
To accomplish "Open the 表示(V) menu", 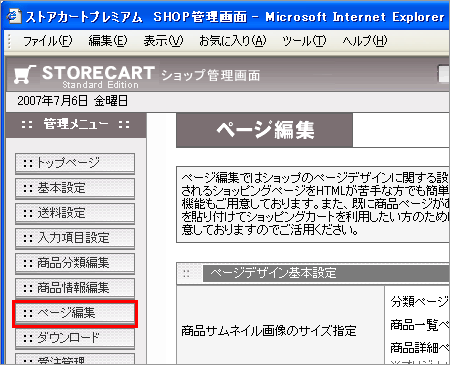I will [x=163, y=41].
